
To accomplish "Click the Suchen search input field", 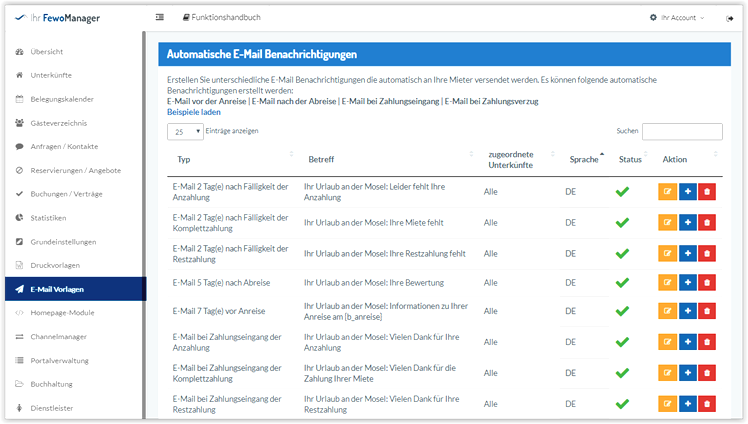I will click(x=682, y=131).
